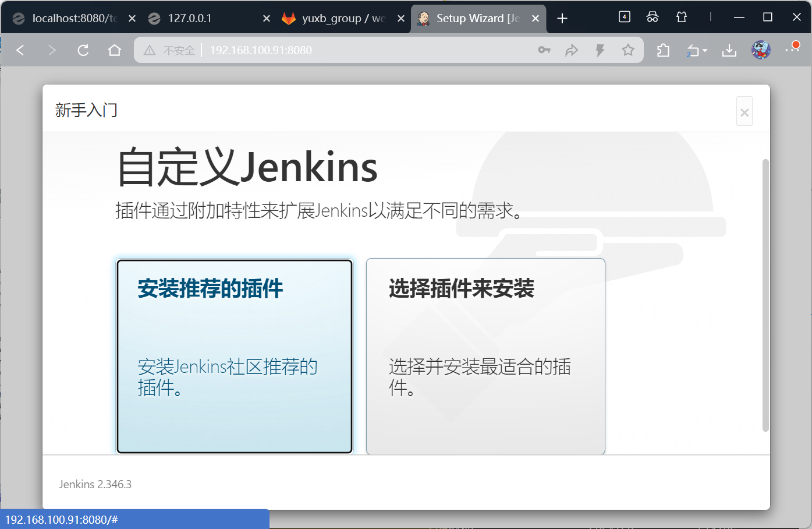Click the share arrow icon in address bar
This screenshot has width=812, height=529.
coord(572,50)
